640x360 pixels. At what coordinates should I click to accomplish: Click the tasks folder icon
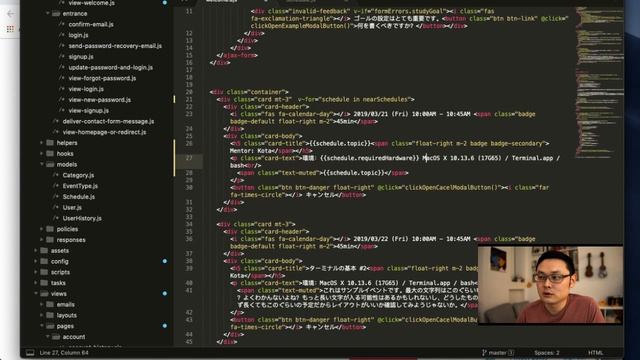click(x=44, y=283)
